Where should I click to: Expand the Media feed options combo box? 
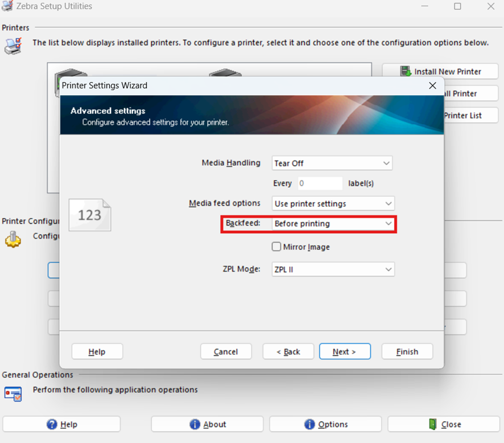pyautogui.click(x=333, y=204)
